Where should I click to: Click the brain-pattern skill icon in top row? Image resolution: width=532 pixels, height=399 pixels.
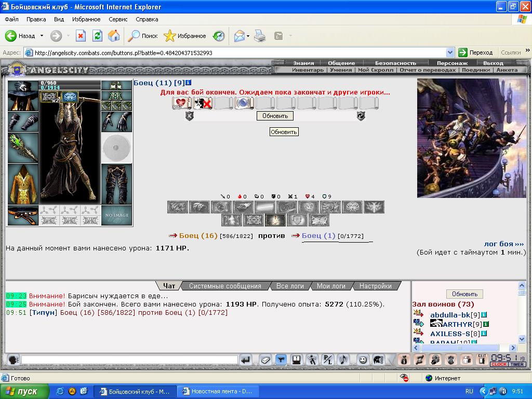point(352,207)
